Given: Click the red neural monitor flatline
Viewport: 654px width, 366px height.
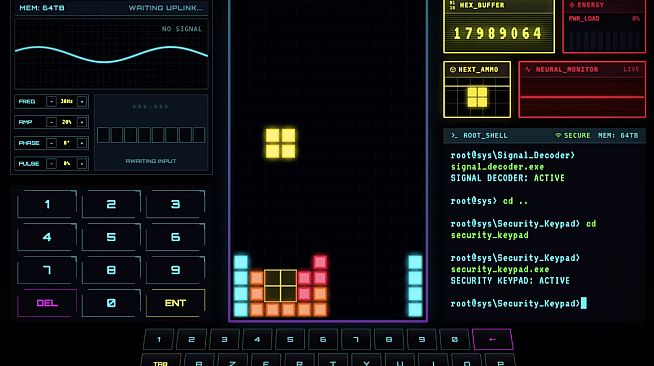Looking at the screenshot, I should (x=582, y=97).
